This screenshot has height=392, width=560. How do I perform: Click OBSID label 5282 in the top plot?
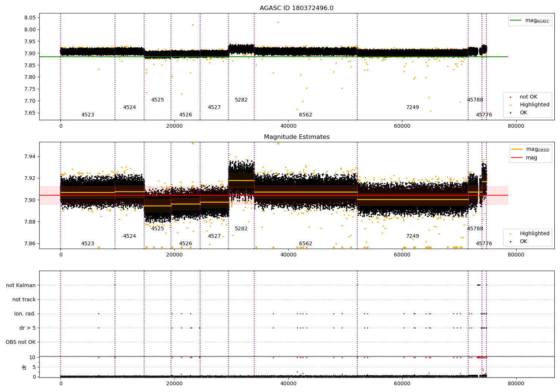point(241,100)
